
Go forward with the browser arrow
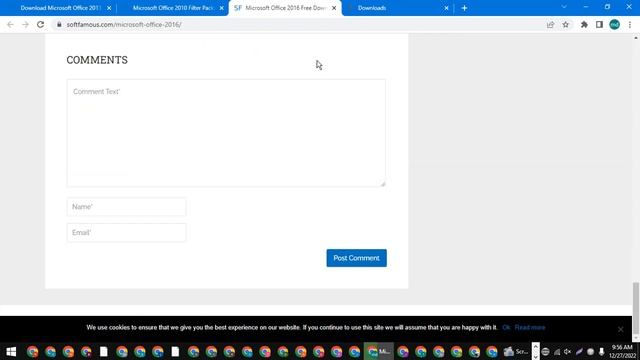[x=25, y=24]
